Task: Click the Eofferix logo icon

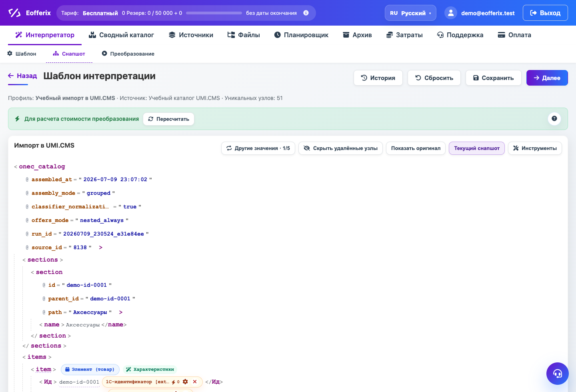Action: (14, 13)
